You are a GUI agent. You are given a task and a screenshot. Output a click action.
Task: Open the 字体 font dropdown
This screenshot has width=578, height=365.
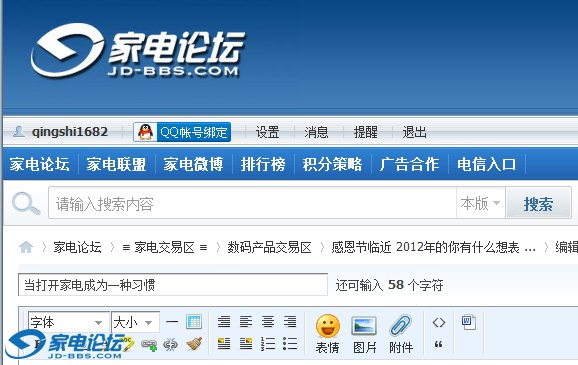(69, 322)
